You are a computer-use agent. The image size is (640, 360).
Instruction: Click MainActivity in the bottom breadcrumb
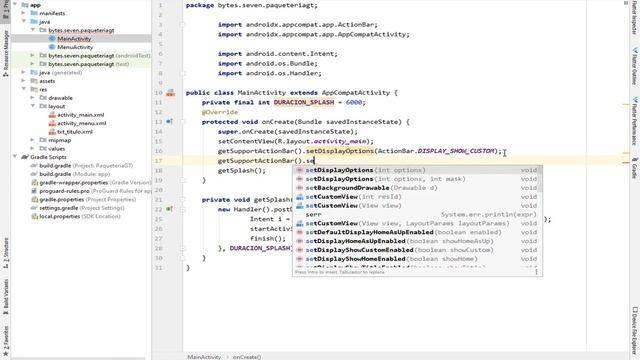coord(204,357)
